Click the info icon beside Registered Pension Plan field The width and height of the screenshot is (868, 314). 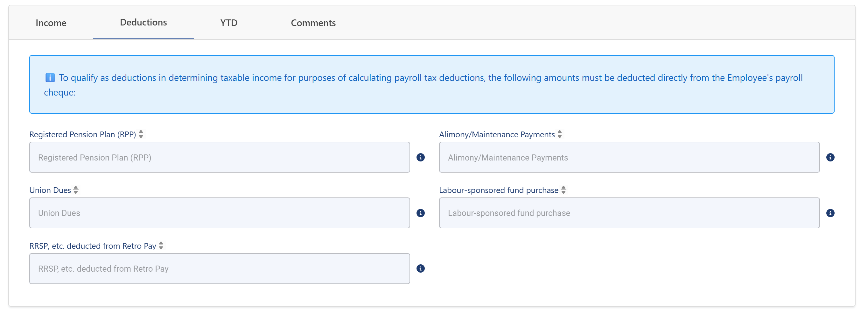tap(421, 158)
